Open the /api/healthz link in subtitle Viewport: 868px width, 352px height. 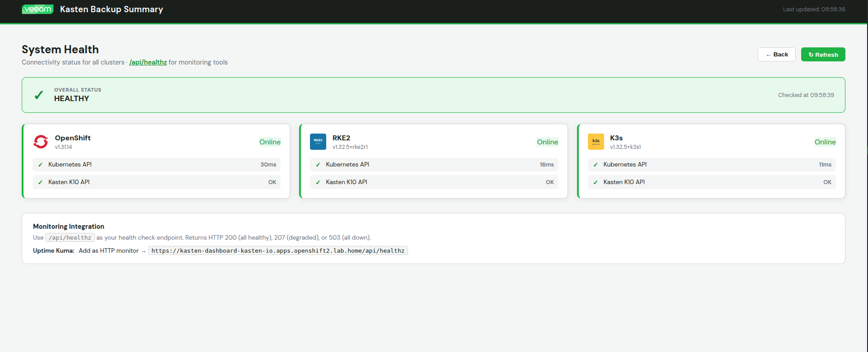click(148, 62)
